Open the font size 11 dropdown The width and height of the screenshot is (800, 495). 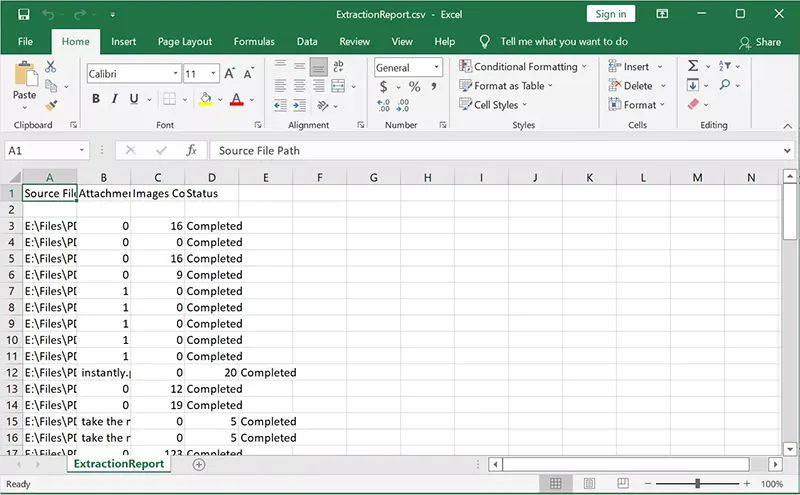pos(214,73)
